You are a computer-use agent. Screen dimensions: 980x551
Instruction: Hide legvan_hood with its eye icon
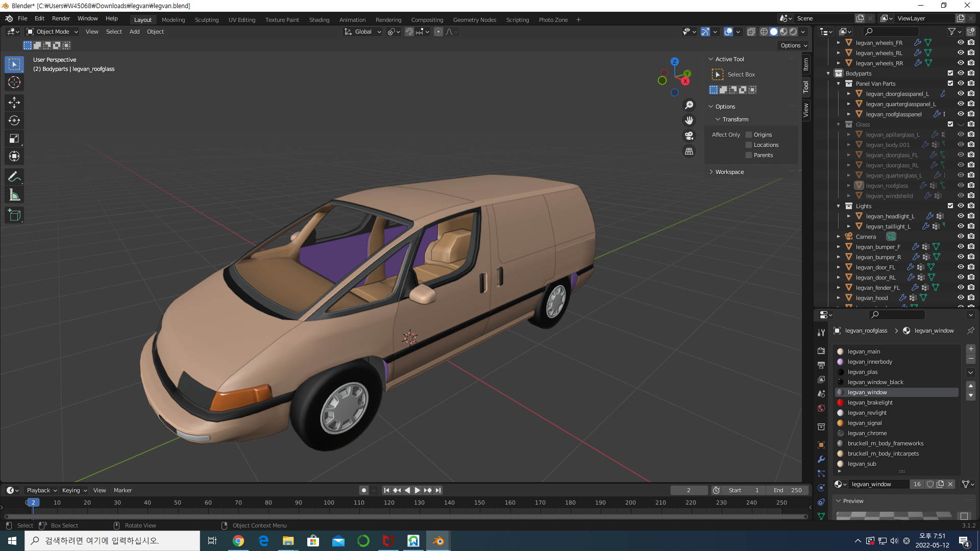tap(960, 297)
